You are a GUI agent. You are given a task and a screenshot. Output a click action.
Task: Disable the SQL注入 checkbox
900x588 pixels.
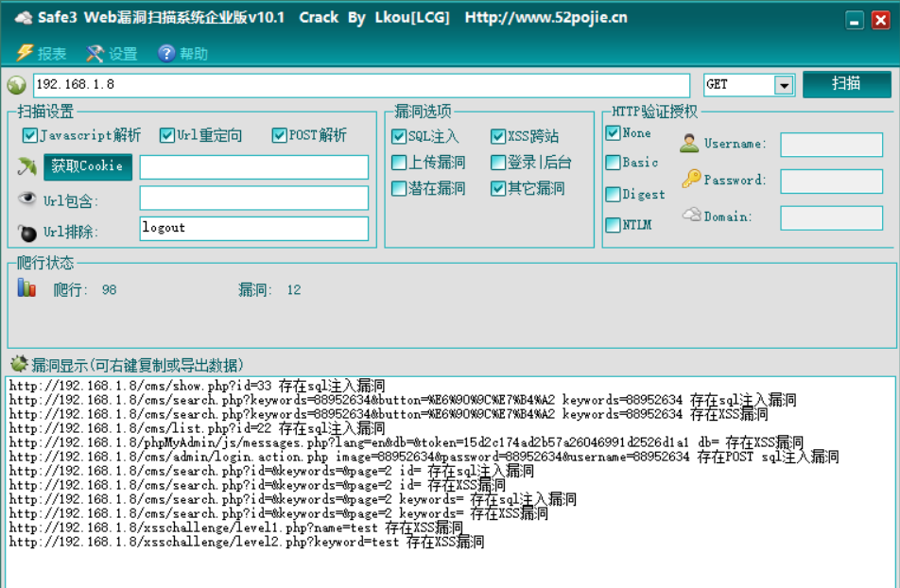click(399, 136)
